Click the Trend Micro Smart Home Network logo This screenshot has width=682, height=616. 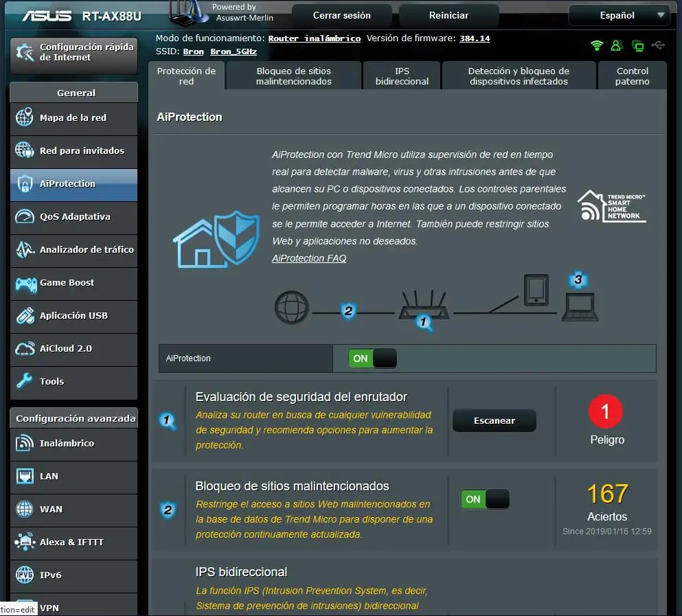coord(611,206)
